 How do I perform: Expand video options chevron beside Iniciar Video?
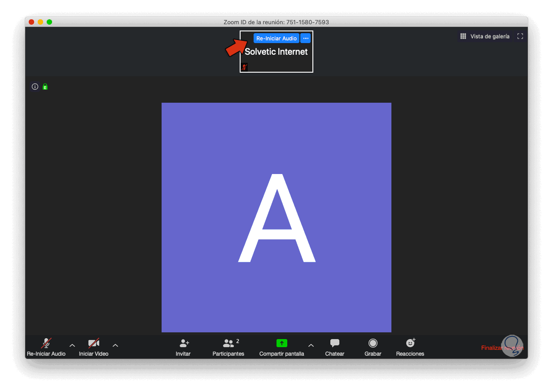pyautogui.click(x=115, y=345)
